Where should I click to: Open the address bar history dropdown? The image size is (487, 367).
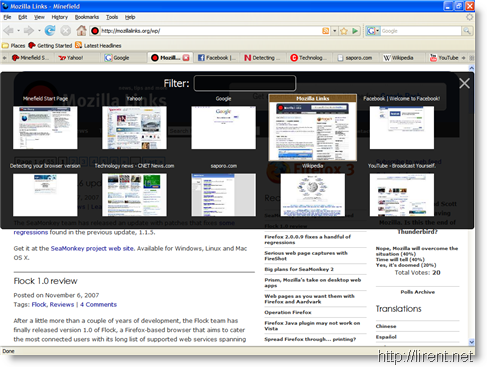(334, 31)
